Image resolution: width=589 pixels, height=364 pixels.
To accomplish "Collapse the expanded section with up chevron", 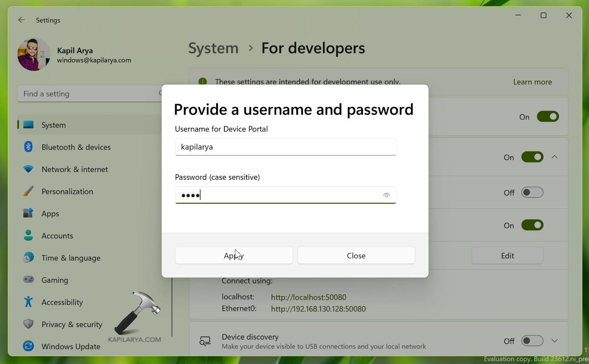I will 555,157.
